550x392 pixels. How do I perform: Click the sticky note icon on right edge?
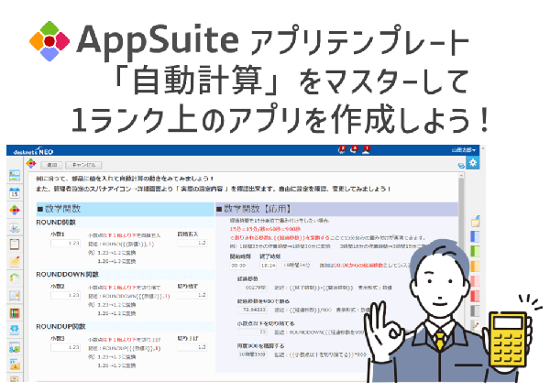pyautogui.click(x=475, y=222)
